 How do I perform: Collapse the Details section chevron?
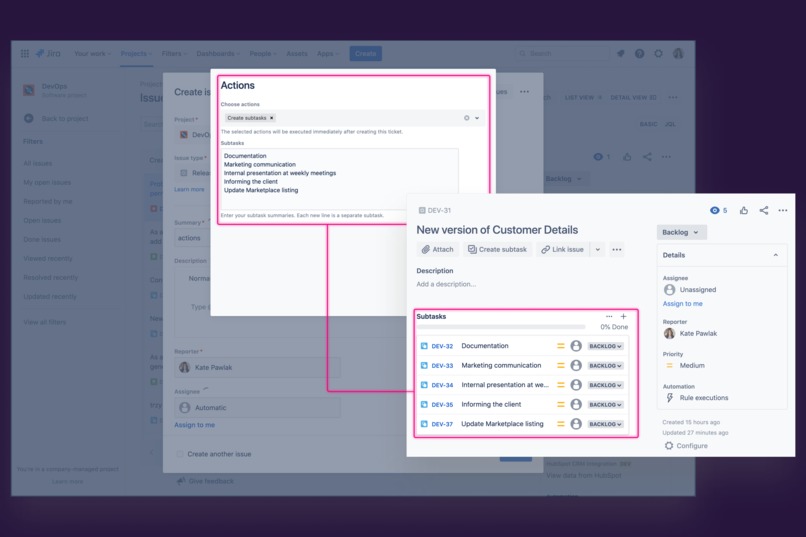[776, 255]
